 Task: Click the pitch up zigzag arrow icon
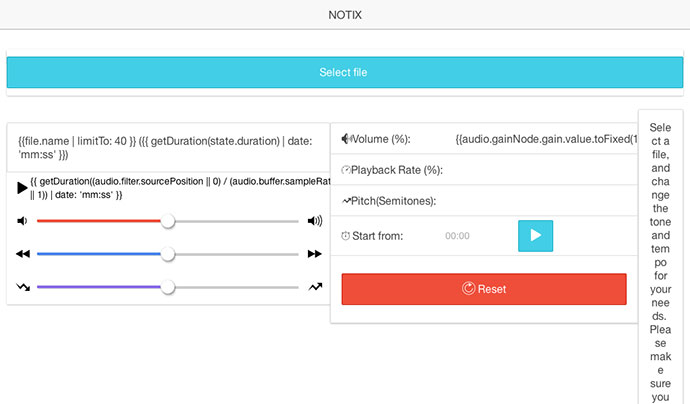(315, 287)
